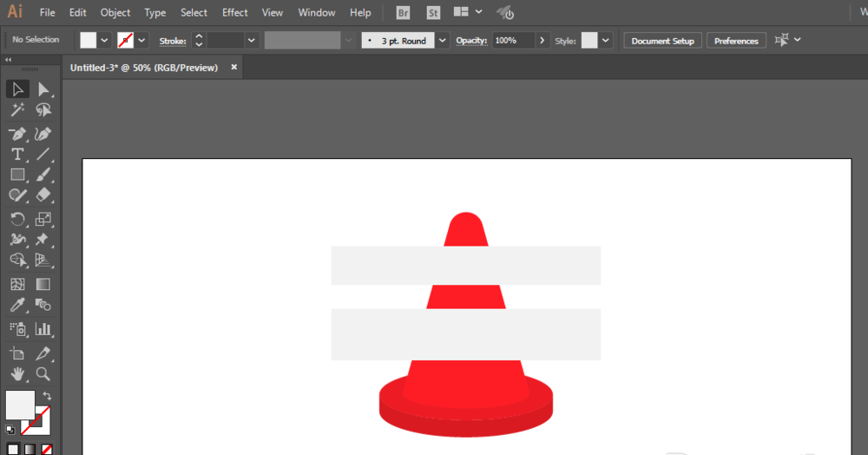The image size is (868, 455).
Task: Select the Symbol Sprayer tool
Action: pos(17,329)
